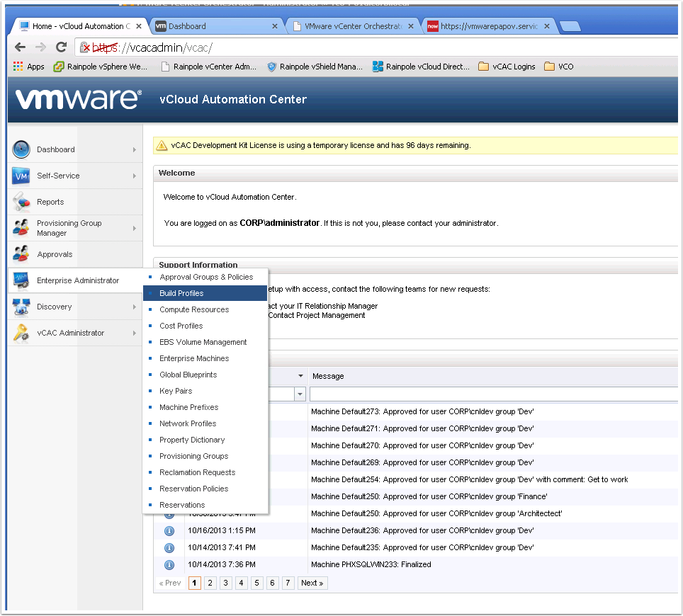The image size is (683, 616).
Task: Select Key Pairs menu item
Action: [x=205, y=391]
